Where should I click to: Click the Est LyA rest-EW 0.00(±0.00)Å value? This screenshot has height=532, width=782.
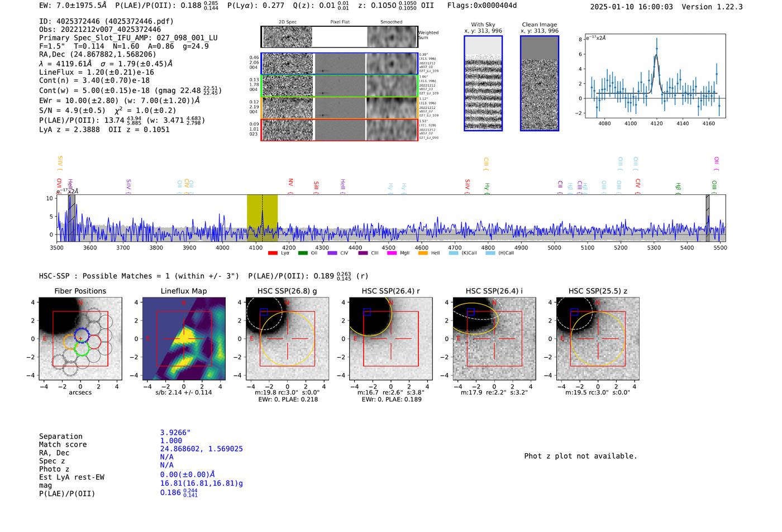[188, 475]
